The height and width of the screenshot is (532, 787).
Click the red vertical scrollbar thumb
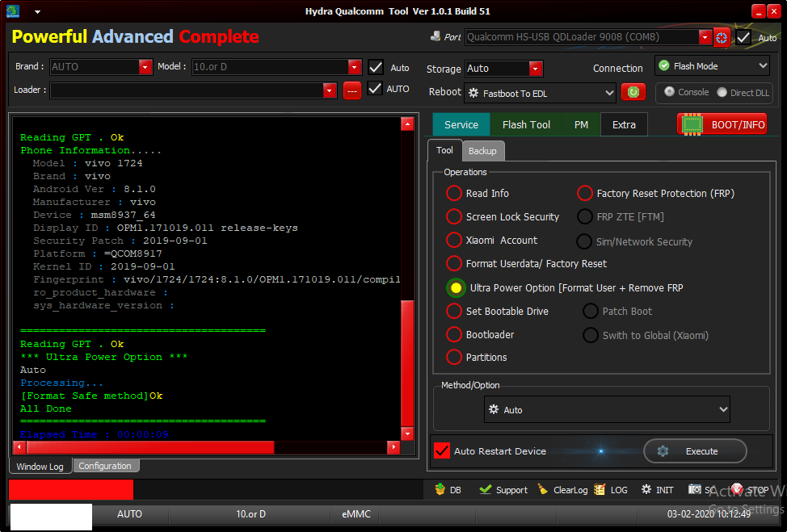coord(407,363)
